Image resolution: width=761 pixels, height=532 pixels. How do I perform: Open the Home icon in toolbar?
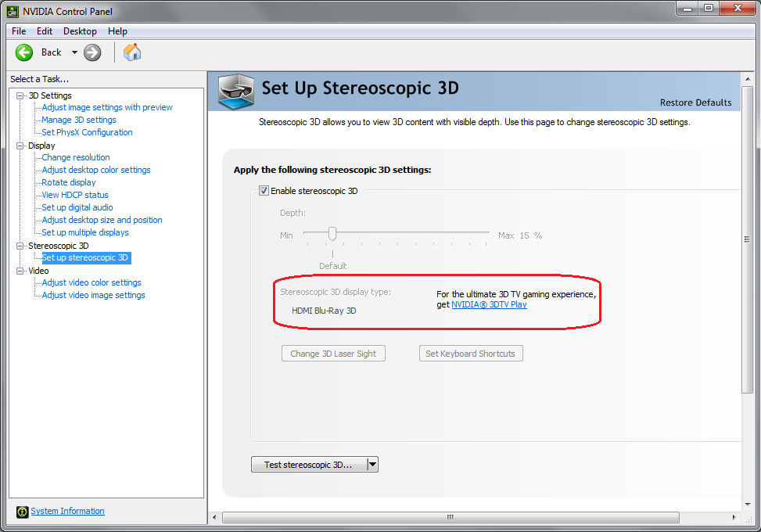[132, 52]
